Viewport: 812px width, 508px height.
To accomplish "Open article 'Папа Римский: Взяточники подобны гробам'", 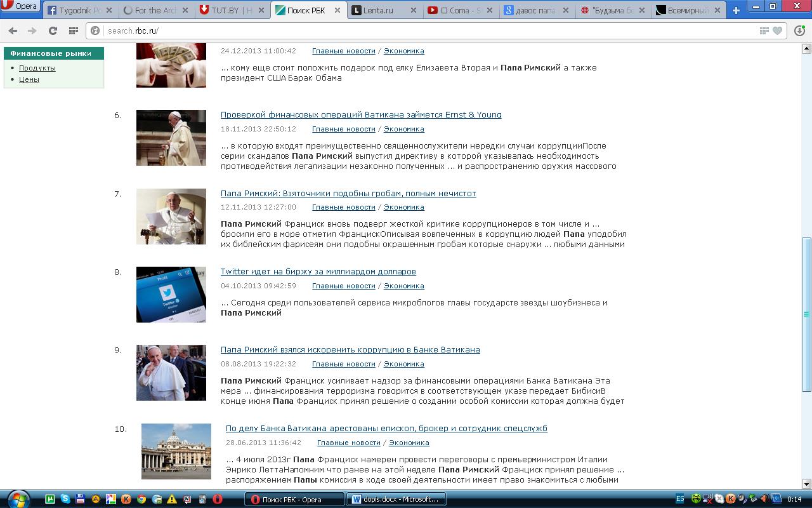I will [x=348, y=194].
